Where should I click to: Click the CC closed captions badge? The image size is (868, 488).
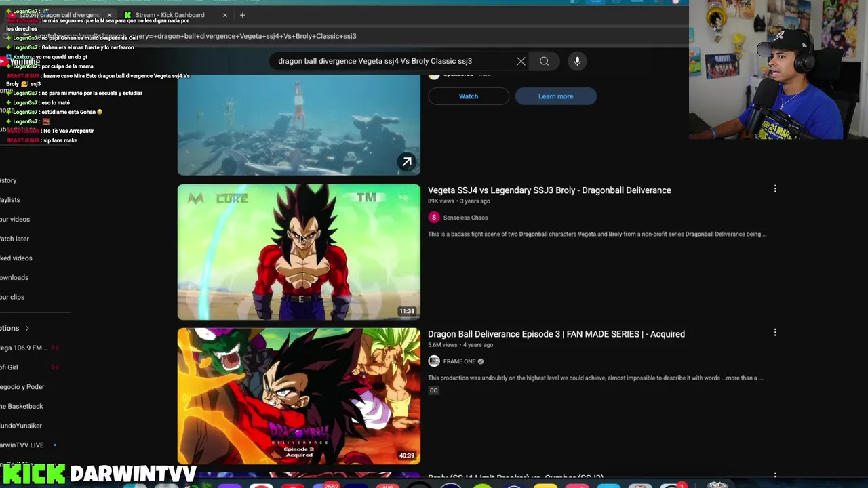(x=433, y=390)
